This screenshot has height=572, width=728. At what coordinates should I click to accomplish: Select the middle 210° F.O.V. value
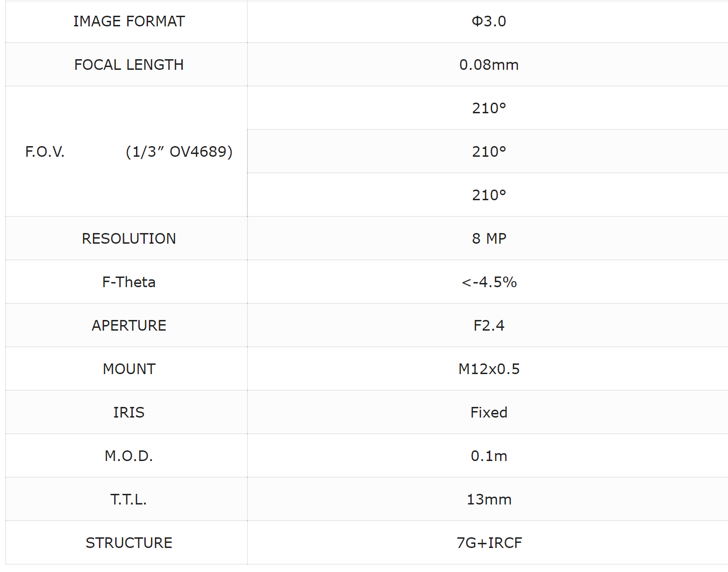489,152
